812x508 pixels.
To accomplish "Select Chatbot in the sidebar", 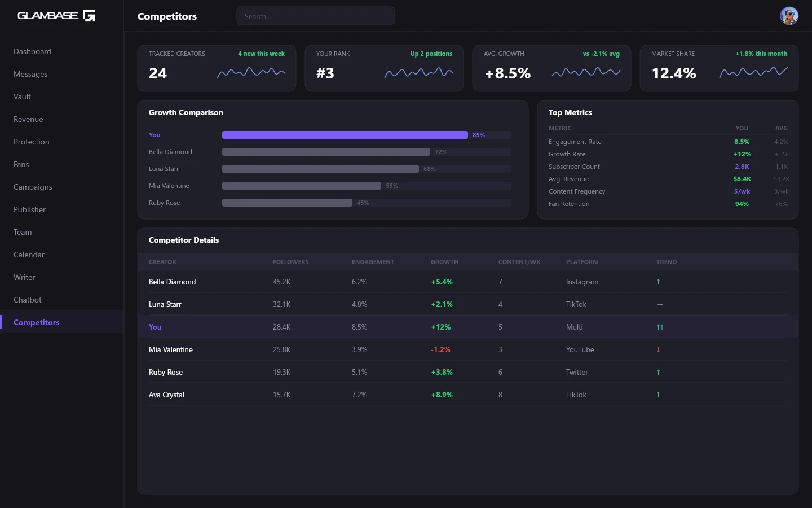I will (x=28, y=300).
